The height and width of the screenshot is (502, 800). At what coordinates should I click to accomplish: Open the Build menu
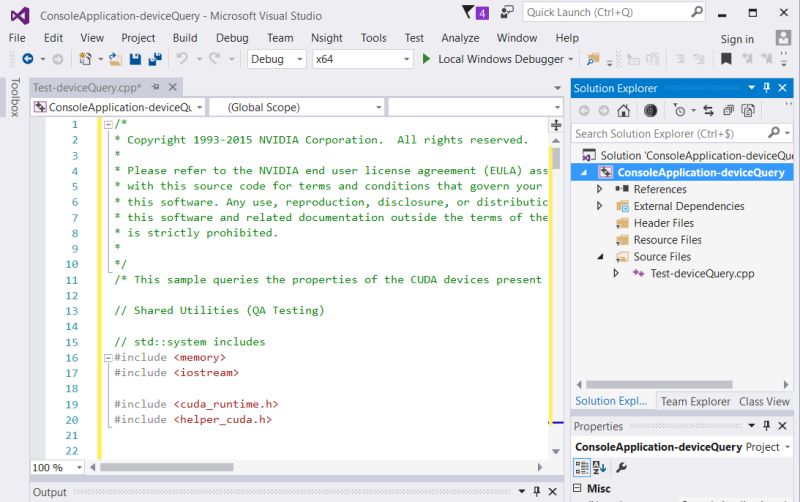click(x=185, y=38)
